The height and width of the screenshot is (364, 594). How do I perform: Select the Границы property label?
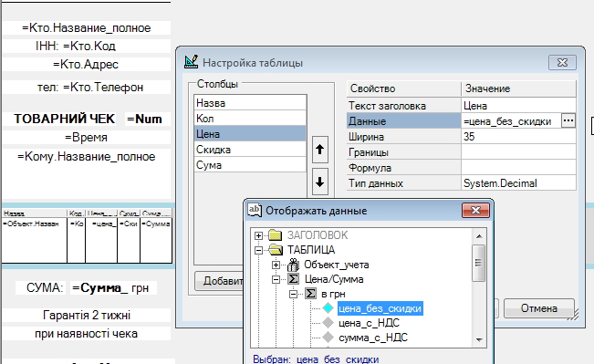(x=403, y=151)
